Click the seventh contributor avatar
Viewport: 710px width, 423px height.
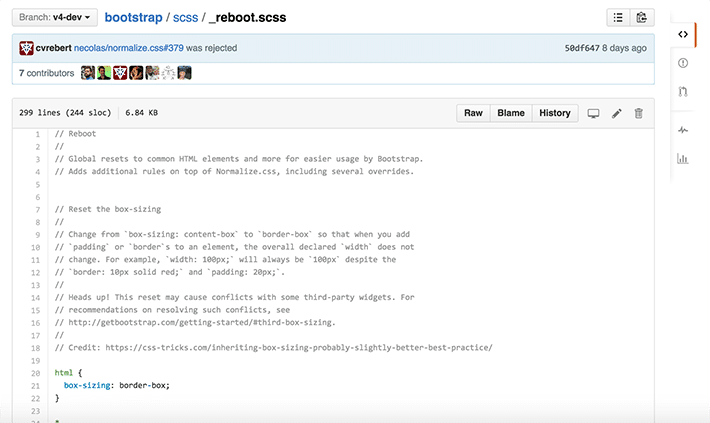click(x=184, y=73)
